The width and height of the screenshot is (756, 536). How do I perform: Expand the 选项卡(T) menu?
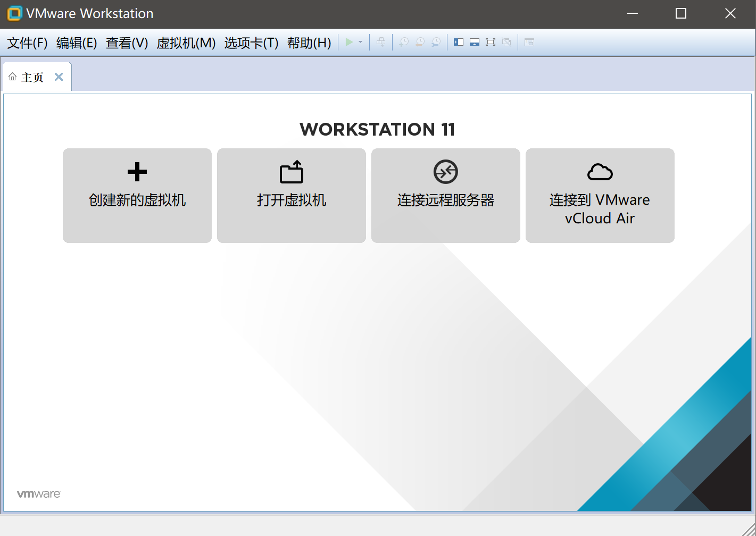251,43
